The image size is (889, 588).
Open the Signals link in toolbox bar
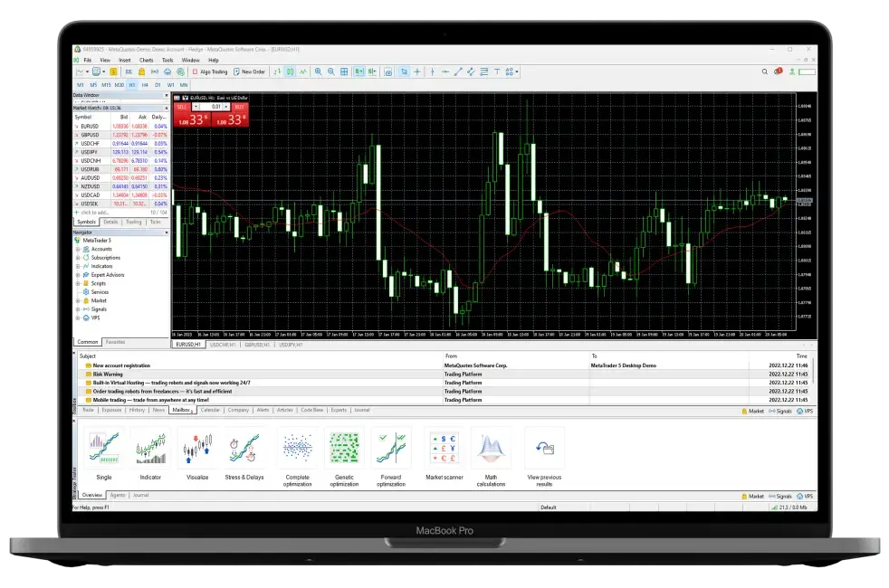click(780, 412)
